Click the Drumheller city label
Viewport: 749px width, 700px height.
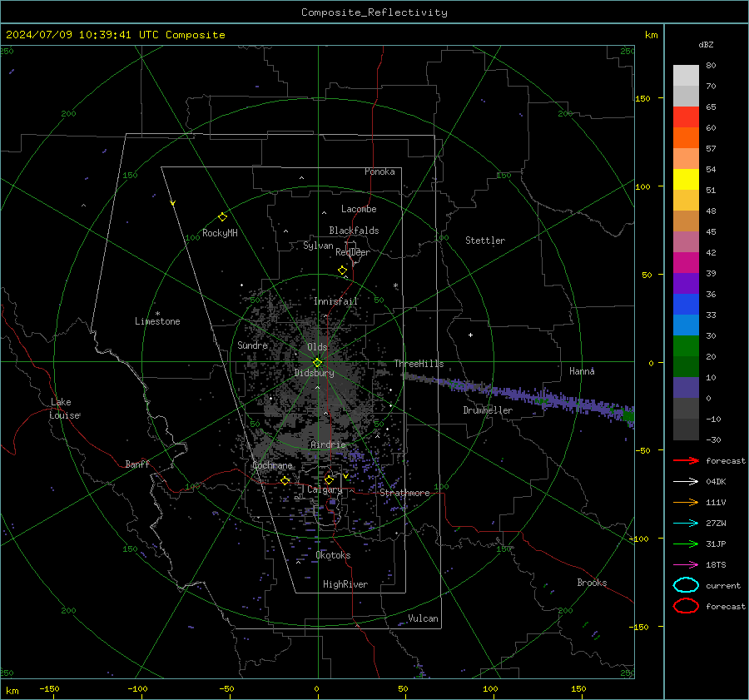(x=488, y=410)
